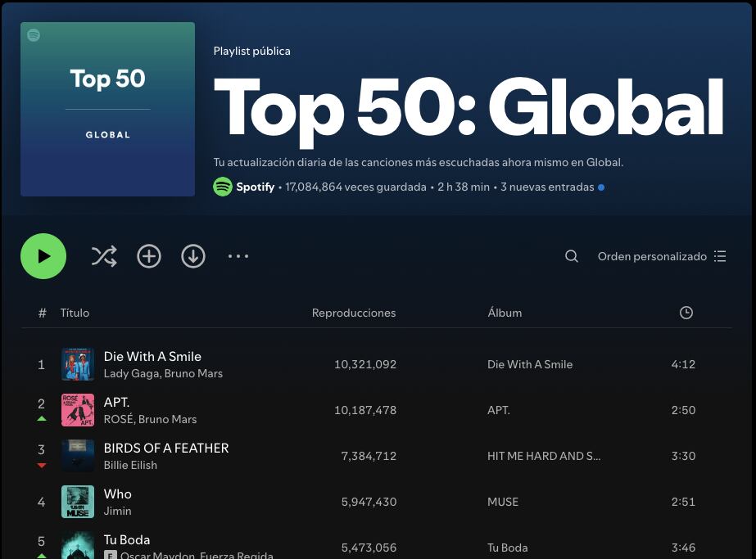The height and width of the screenshot is (559, 756).
Task: Toggle shuffle mode for playlist
Action: tap(104, 256)
